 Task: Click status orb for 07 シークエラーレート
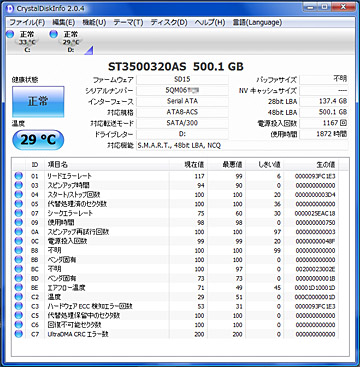pos(19,213)
